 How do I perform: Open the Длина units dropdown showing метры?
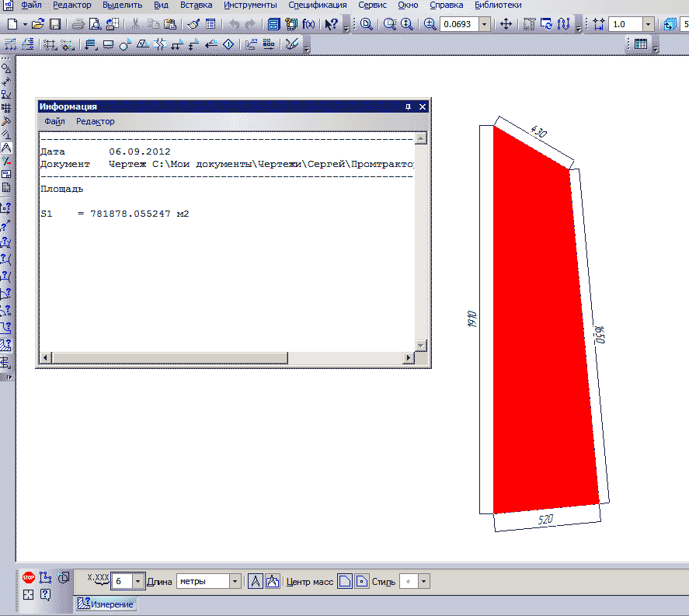tap(235, 581)
